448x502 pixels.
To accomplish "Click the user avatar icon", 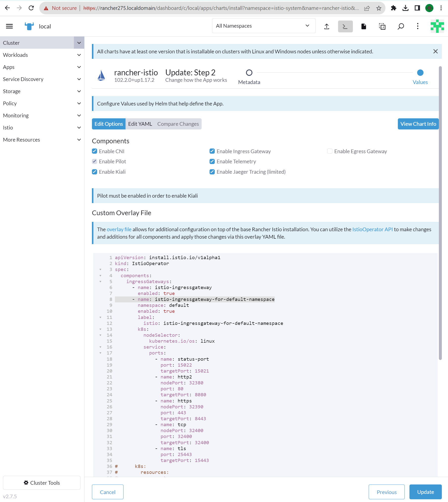I will tap(437, 26).
